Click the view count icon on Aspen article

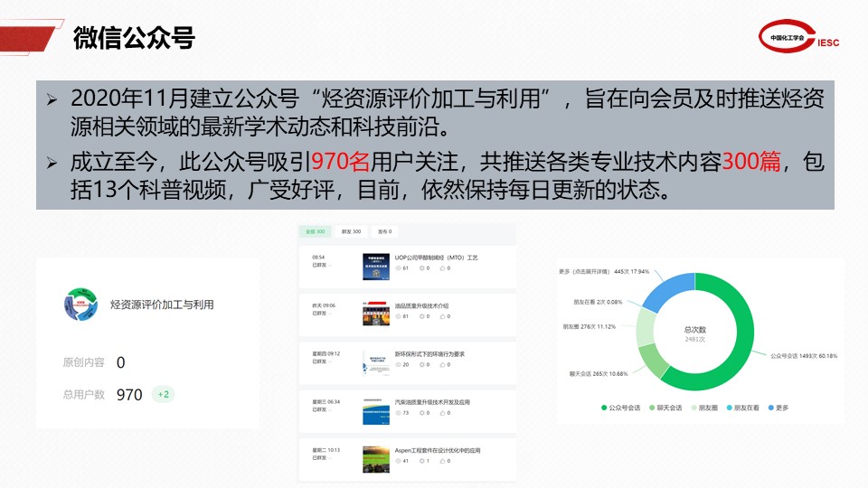point(399,461)
